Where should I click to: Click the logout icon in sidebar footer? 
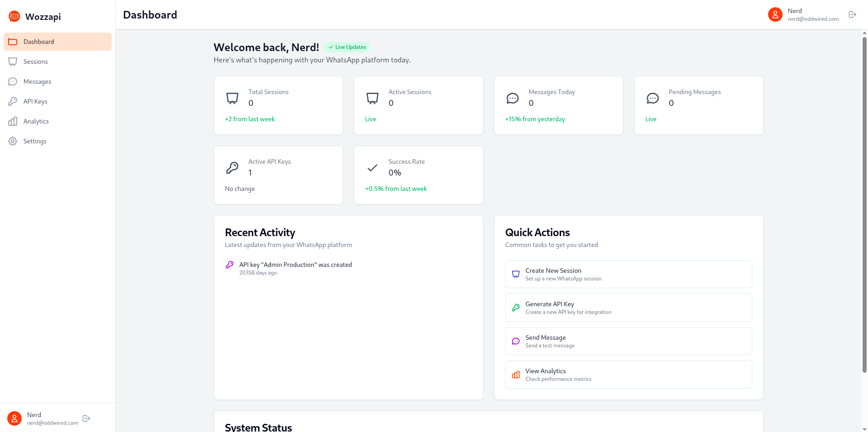[x=86, y=418]
